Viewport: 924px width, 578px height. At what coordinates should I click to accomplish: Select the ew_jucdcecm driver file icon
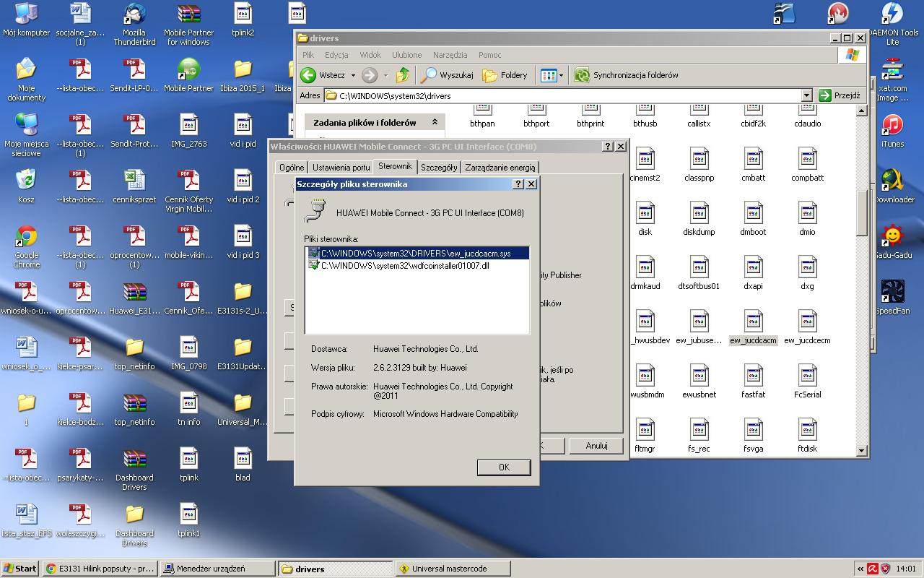[x=807, y=322]
